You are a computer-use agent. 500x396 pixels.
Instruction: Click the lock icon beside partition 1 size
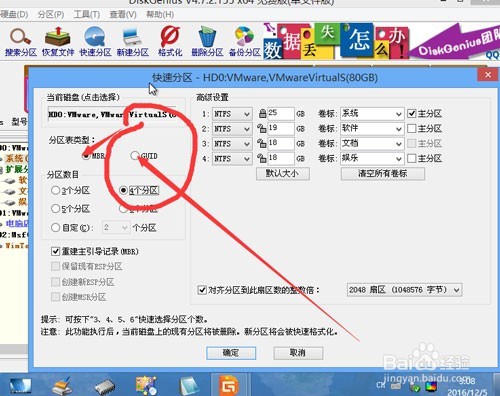tap(262, 114)
